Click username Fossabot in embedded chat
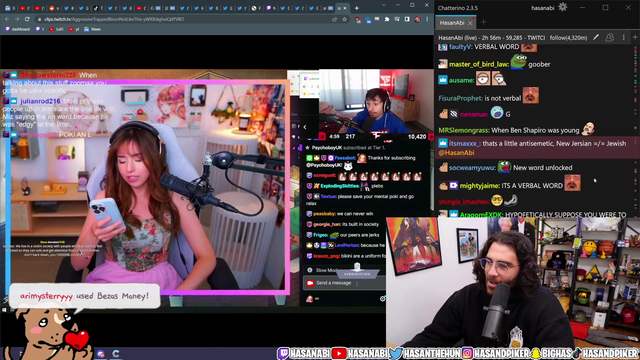The height and width of the screenshot is (360, 640). 344,158
